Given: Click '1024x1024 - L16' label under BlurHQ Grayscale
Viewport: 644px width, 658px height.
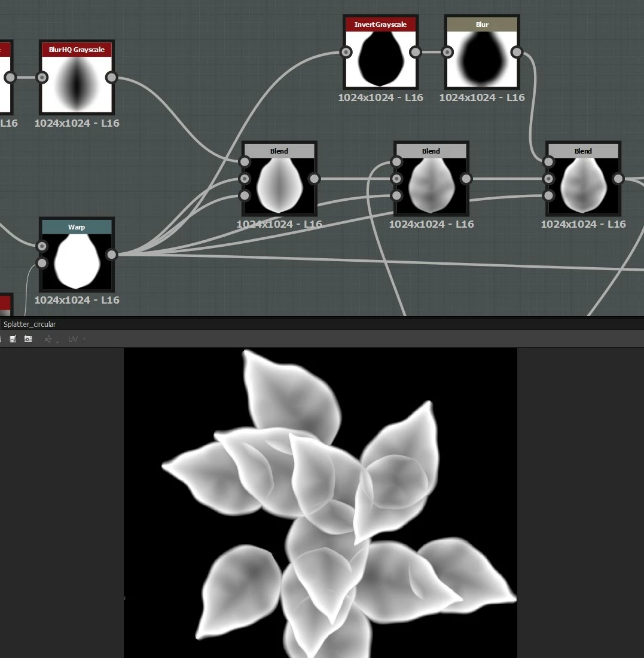Looking at the screenshot, I should pos(77,123).
